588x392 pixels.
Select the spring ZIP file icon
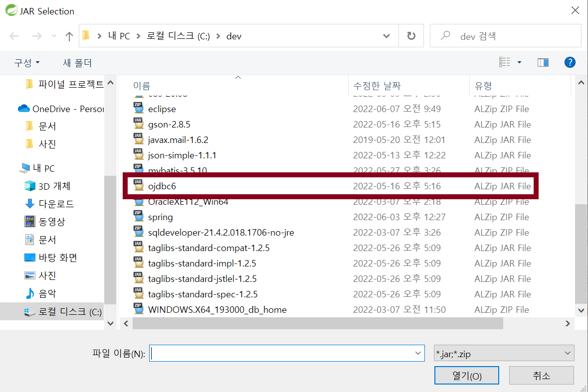click(138, 216)
